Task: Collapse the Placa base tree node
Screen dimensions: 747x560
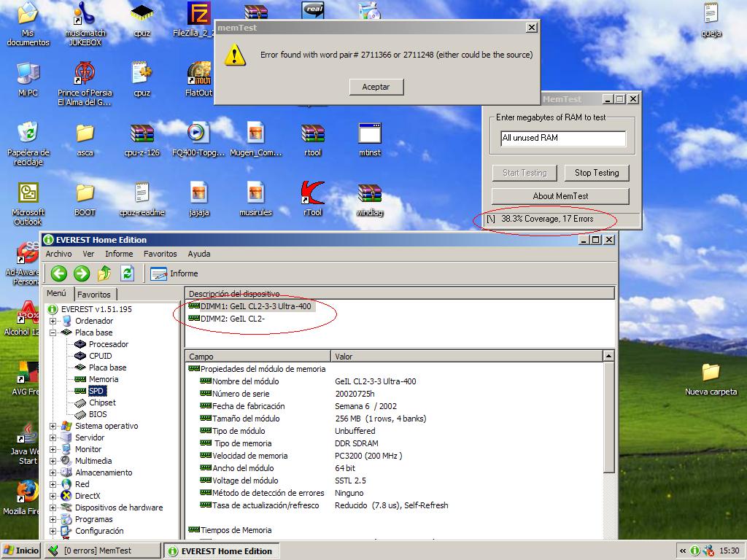Action: coord(53,332)
